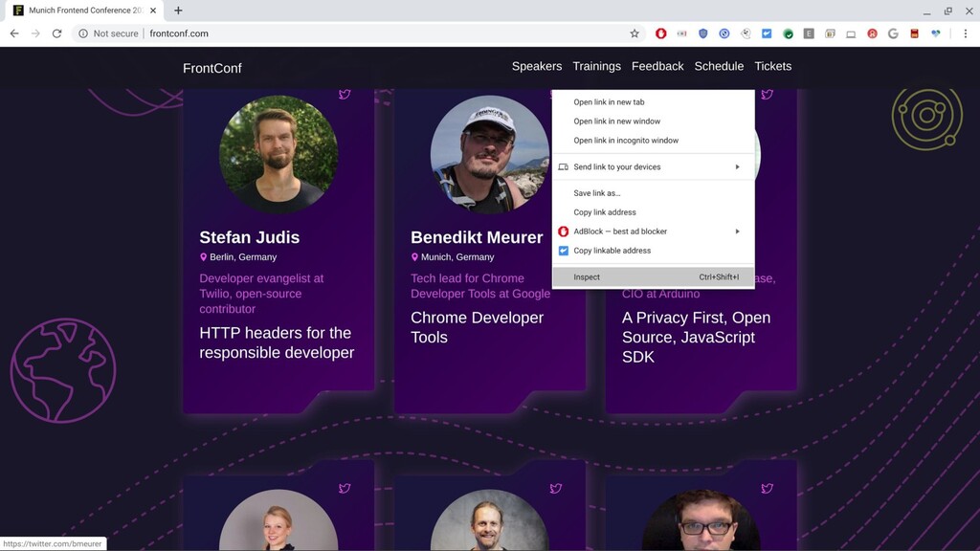The image size is (980, 551).
Task: Click the bottom middle bearded speaker's photo
Action: point(490,519)
